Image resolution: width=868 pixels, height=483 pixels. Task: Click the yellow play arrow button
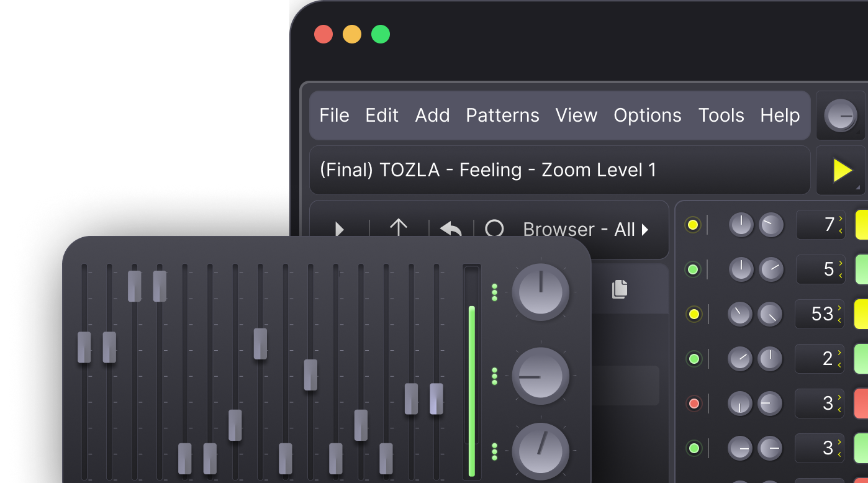[x=842, y=171]
